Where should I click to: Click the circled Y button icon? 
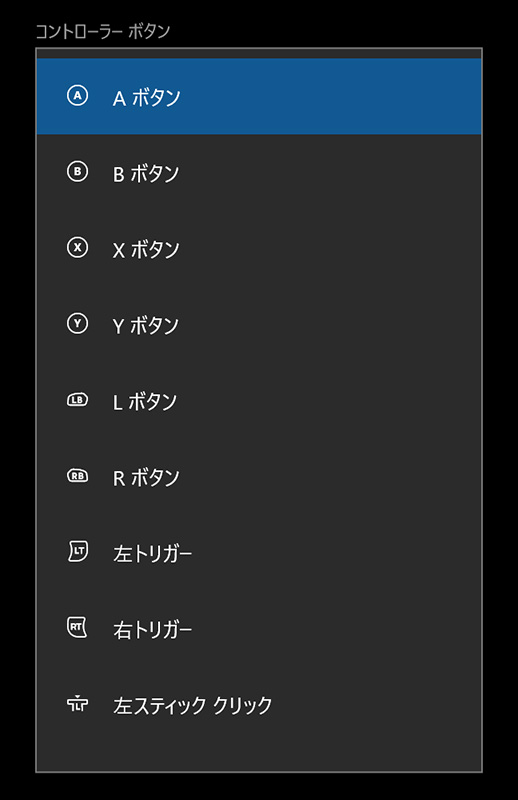click(x=78, y=323)
